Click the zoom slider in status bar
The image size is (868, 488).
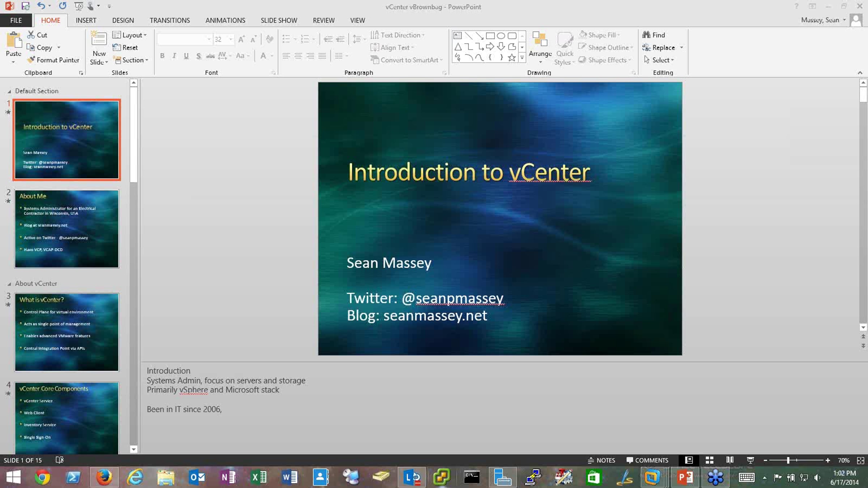[x=788, y=460]
